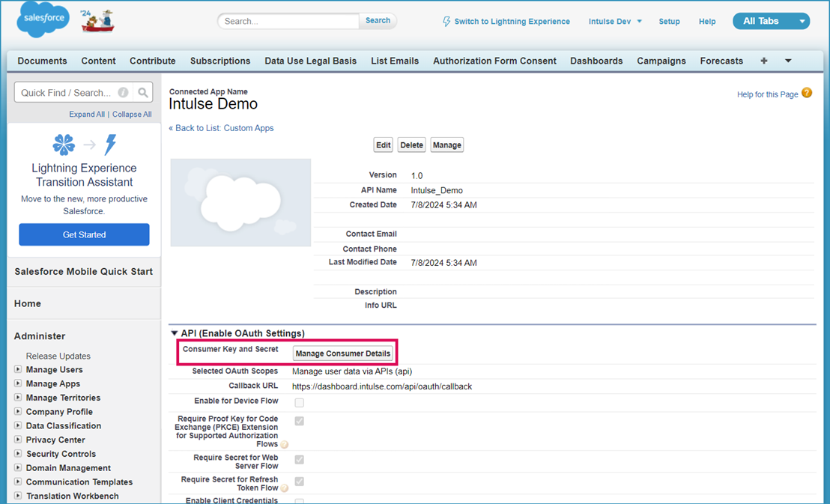This screenshot has width=830, height=504.
Task: Click the connected app cloud logo image
Action: pyautogui.click(x=241, y=203)
